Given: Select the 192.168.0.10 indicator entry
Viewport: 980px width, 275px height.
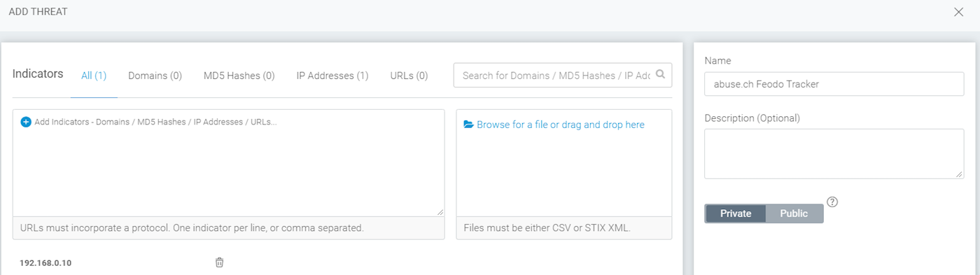Looking at the screenshot, I should 45,263.
